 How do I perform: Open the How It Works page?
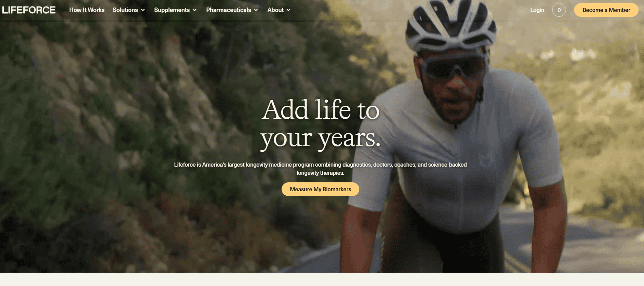(x=87, y=10)
